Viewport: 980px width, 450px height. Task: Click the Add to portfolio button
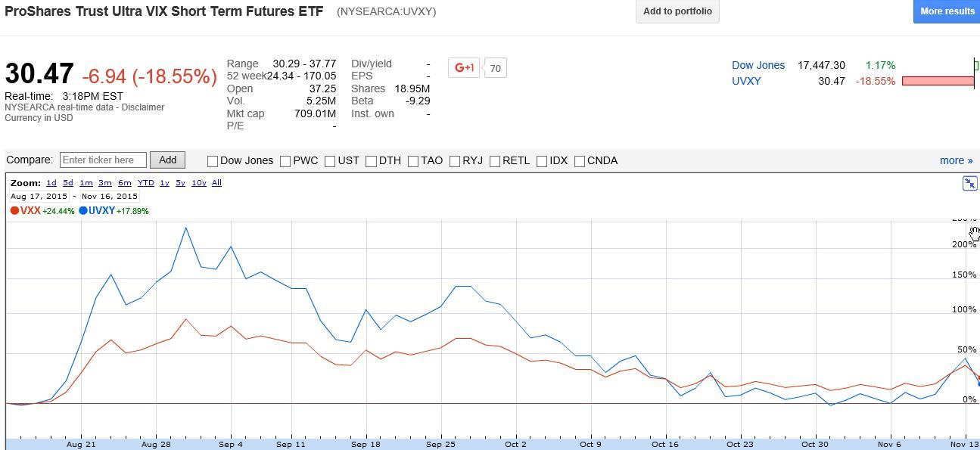coord(677,11)
